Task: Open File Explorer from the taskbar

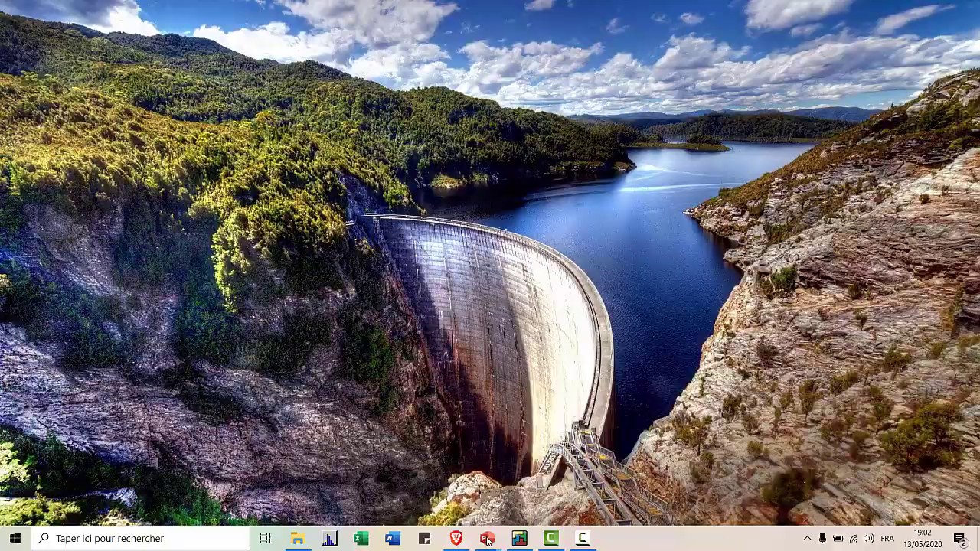Action: point(297,538)
